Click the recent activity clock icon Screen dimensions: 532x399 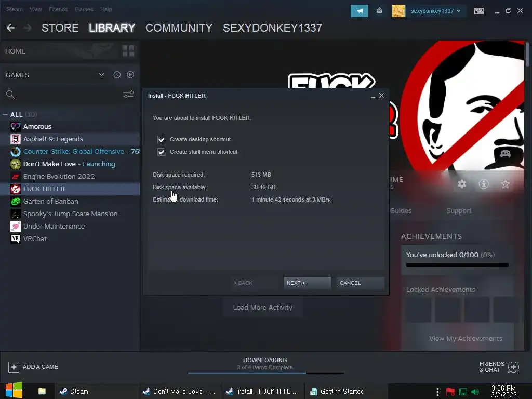click(x=117, y=75)
